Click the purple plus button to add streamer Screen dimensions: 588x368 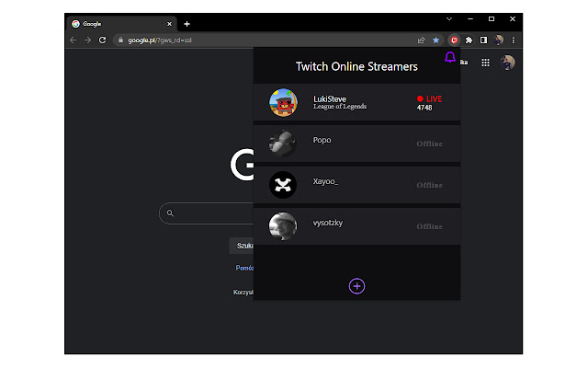356,286
